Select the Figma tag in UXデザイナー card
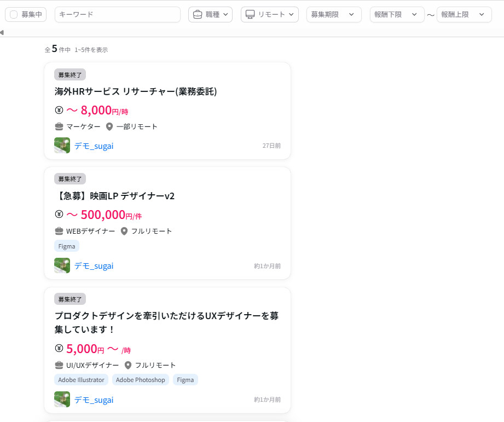504x422 pixels. [x=185, y=379]
